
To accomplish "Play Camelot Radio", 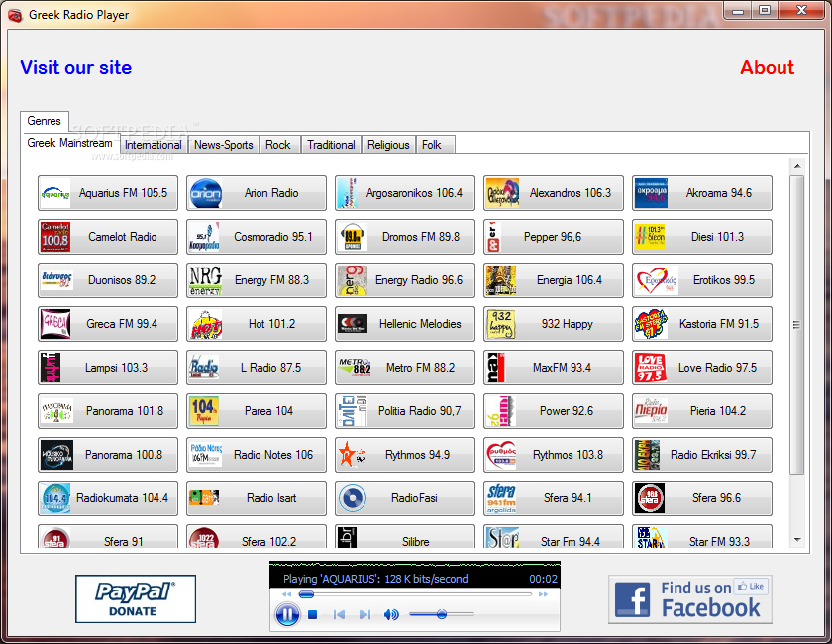I will (108, 237).
